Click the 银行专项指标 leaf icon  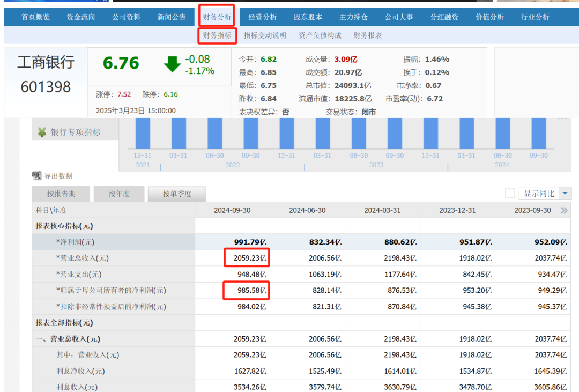[x=42, y=132]
